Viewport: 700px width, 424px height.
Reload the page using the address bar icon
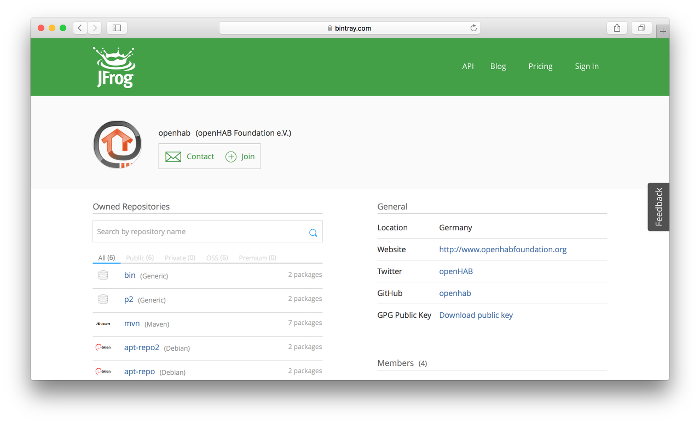coord(473,28)
